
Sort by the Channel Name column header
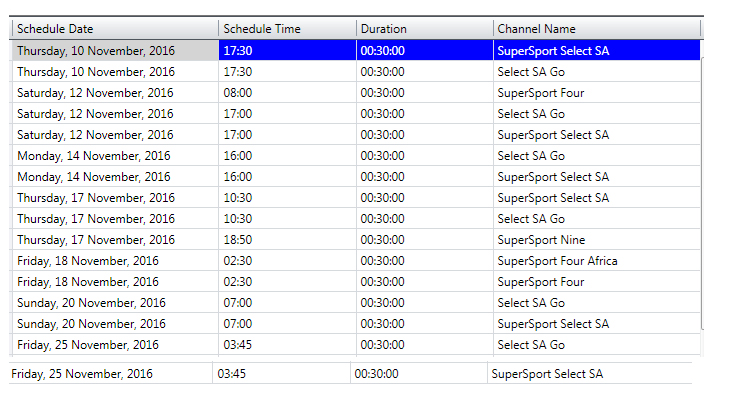point(597,29)
